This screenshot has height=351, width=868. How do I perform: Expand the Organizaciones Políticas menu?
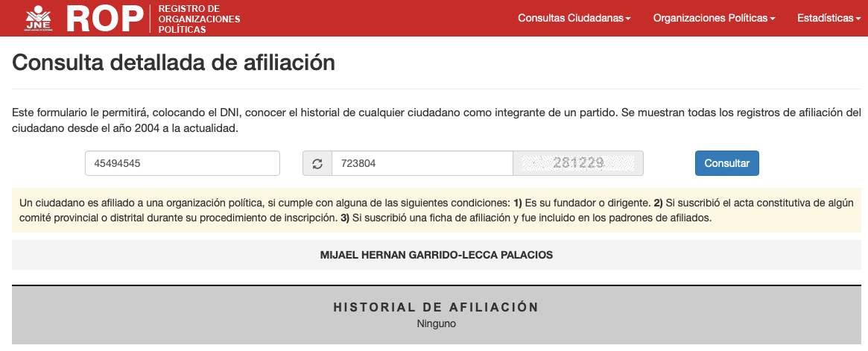point(714,18)
